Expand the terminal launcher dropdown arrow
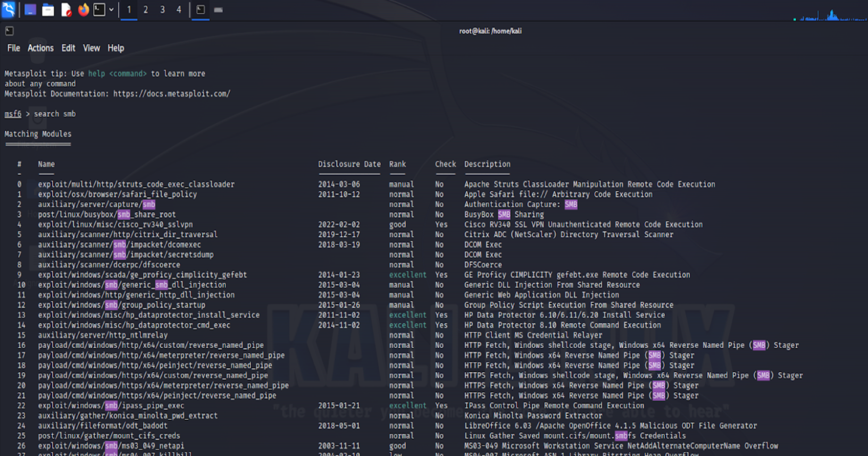Viewport: 868px width, 456px height. [111, 10]
